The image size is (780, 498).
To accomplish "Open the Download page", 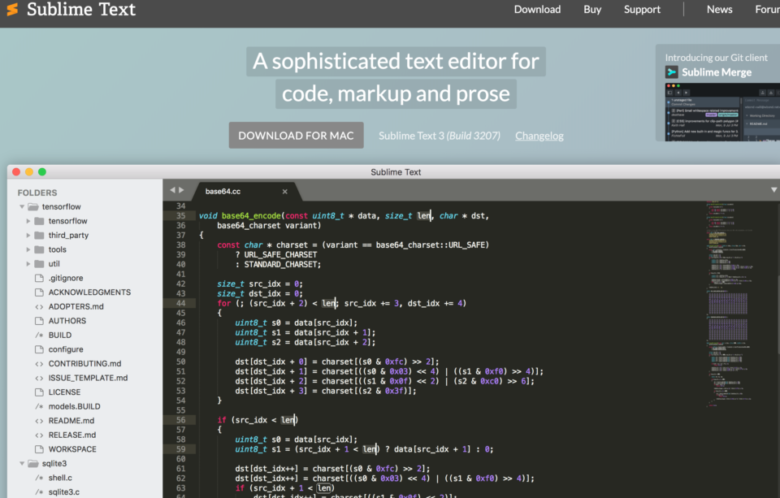I will click(x=537, y=9).
